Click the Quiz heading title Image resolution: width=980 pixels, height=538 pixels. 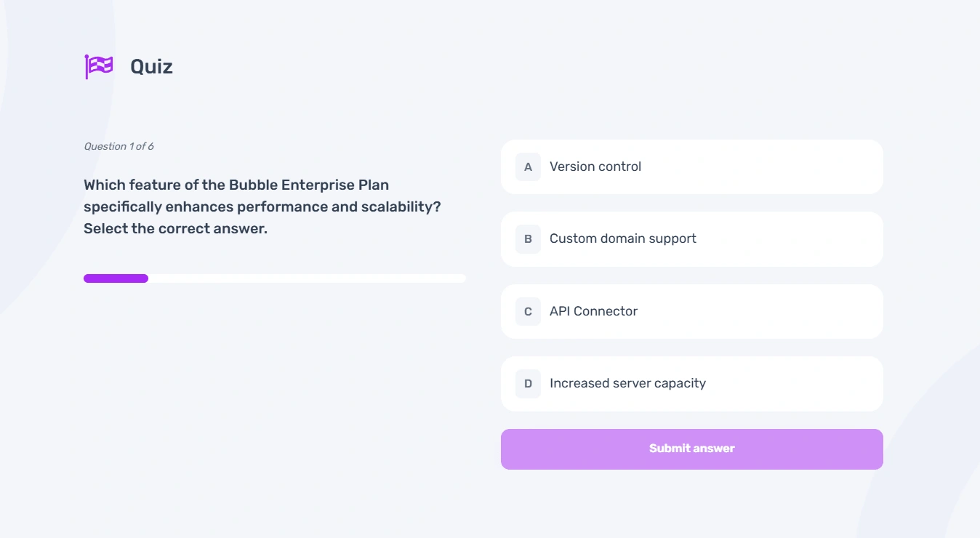151,66
